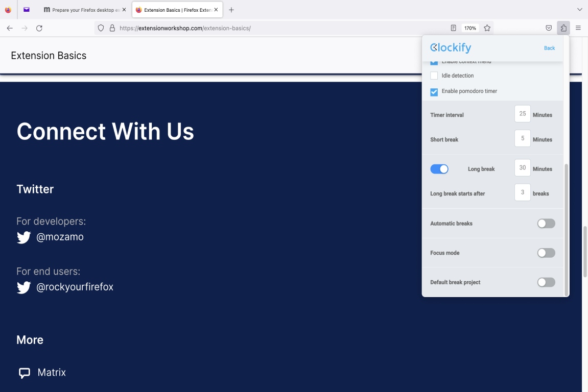Click the Short break label

[444, 140]
